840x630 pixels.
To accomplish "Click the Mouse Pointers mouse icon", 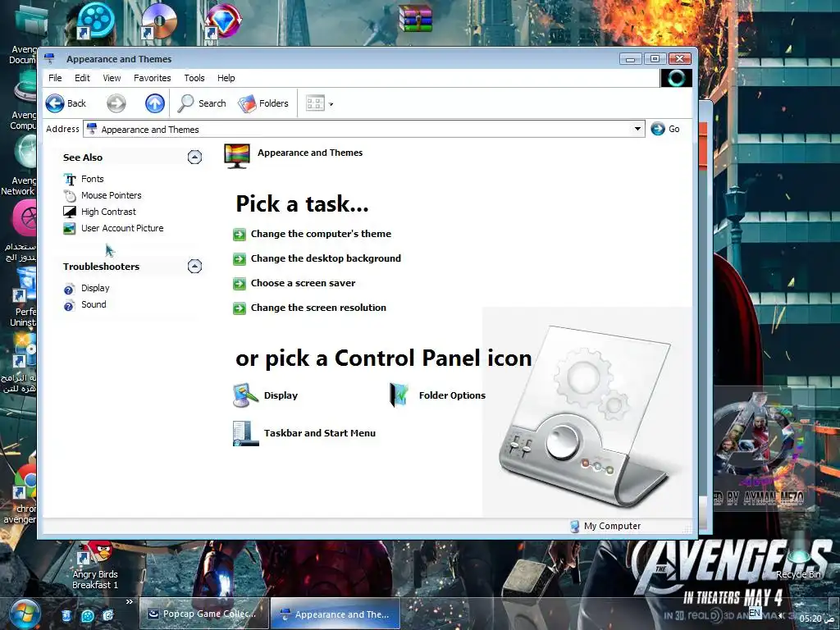I will coord(70,195).
